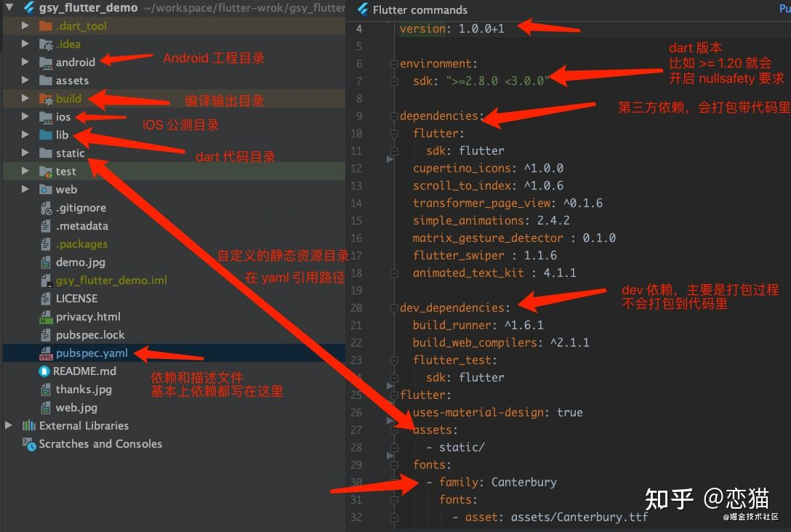
Task: Expand the web folder arrow
Action: click(x=25, y=189)
